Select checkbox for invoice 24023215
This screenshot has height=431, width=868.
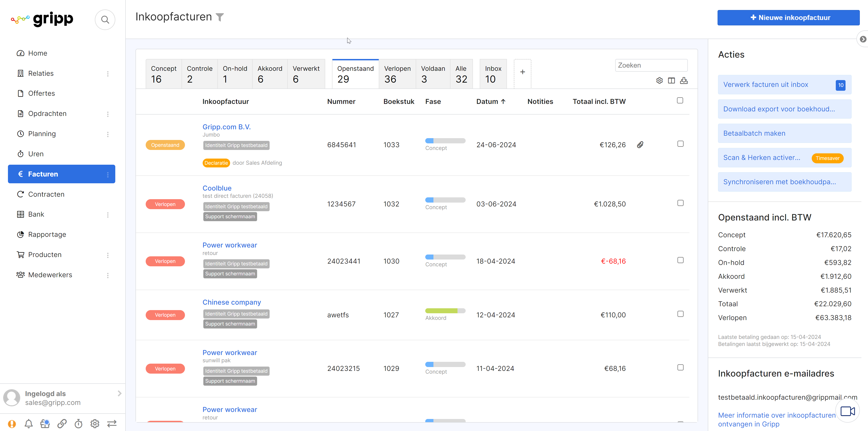[681, 368]
